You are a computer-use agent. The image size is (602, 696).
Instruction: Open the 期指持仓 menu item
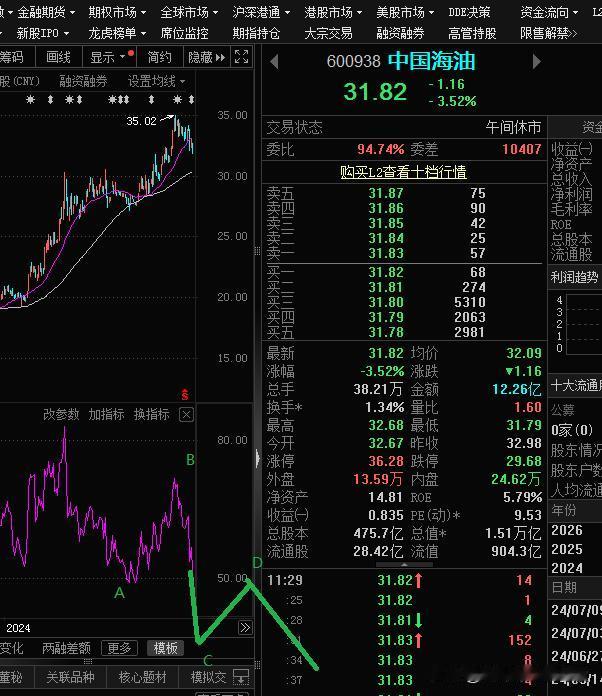tap(256, 33)
